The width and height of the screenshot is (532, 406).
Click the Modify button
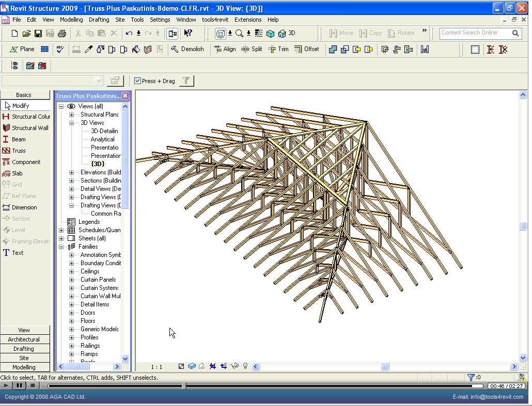25,105
